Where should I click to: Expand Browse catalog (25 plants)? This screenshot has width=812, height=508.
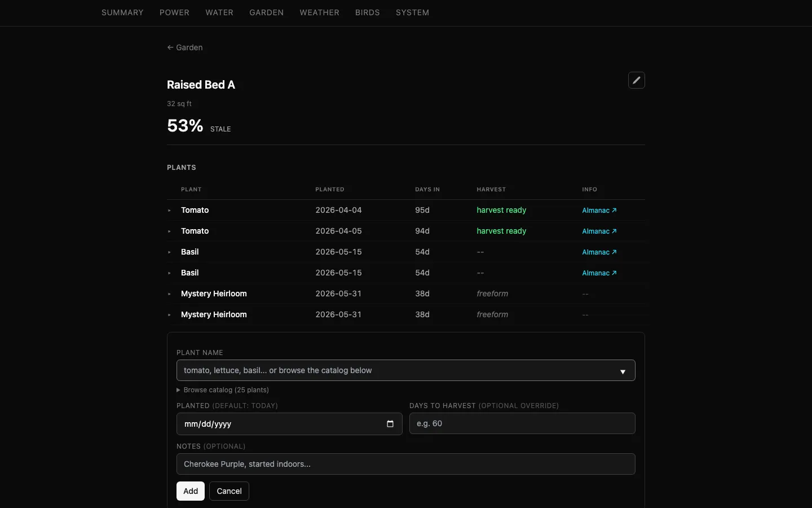click(223, 390)
